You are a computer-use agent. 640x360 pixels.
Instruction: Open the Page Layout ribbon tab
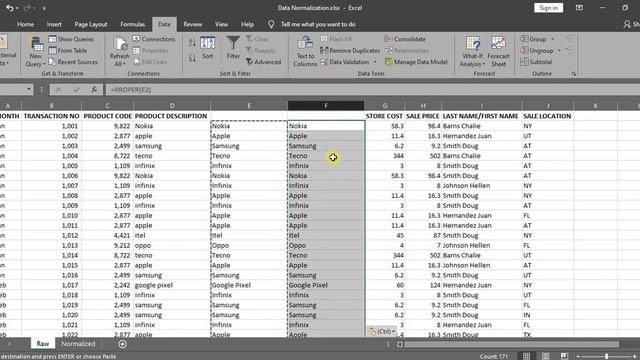tap(91, 24)
